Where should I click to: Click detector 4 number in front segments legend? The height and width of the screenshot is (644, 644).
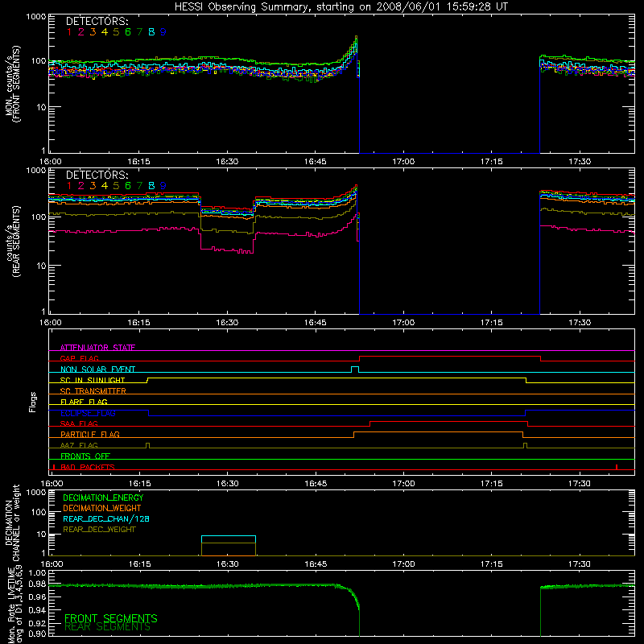tap(105, 32)
